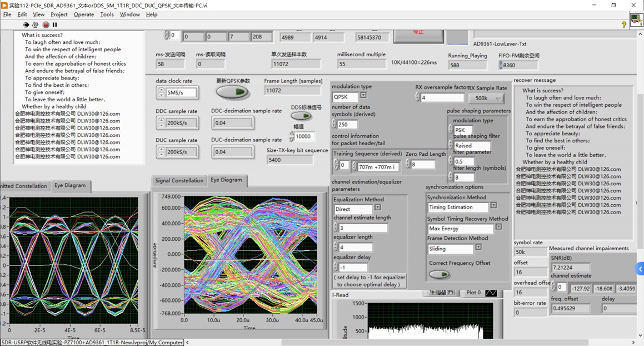Screen dimensions: 644x346
Task: Switch to transmitted Constellation tab on left
Action: (24, 186)
